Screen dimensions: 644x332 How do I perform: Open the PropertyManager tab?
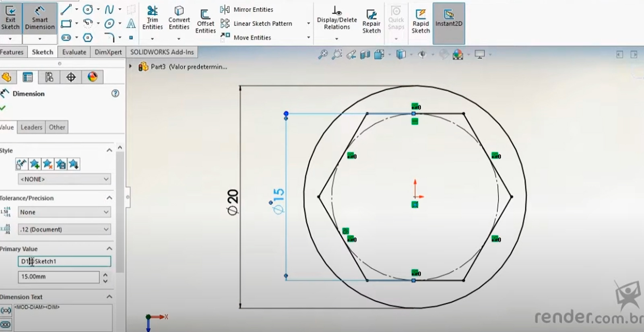point(28,77)
